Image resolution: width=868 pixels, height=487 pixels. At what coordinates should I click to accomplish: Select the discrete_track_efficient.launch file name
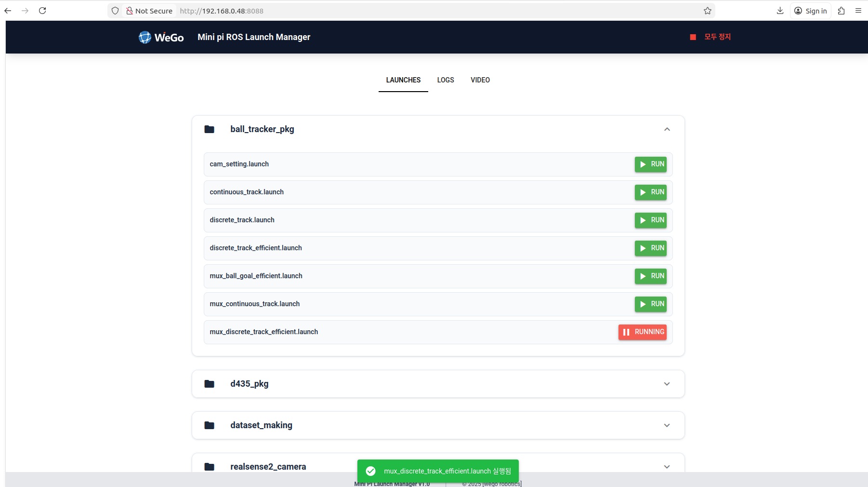coord(256,248)
